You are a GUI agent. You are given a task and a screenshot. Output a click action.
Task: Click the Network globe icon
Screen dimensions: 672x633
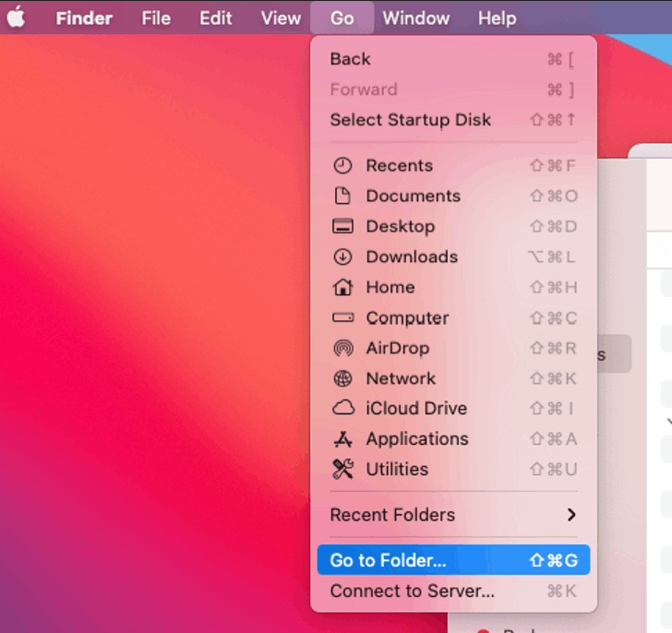click(x=342, y=378)
